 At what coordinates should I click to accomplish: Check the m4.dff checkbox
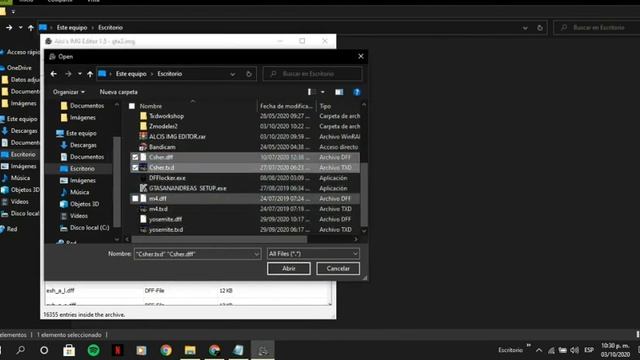coord(135,198)
